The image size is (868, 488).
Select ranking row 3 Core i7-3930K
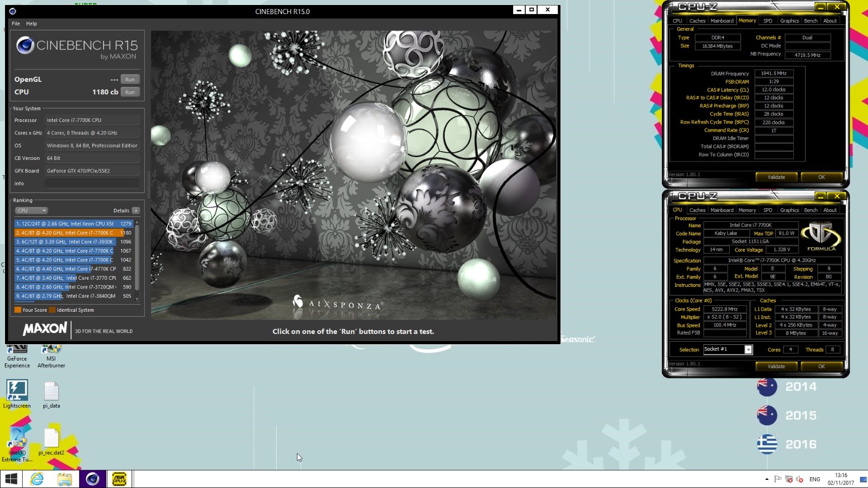73,242
